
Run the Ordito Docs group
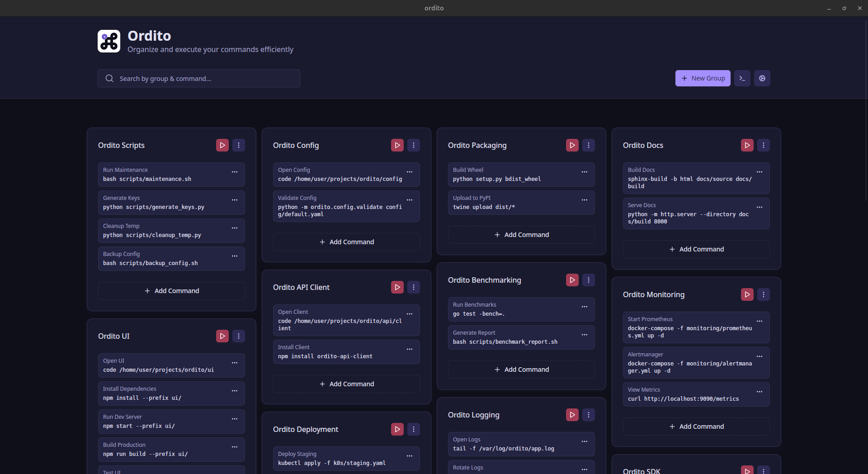coord(747,145)
